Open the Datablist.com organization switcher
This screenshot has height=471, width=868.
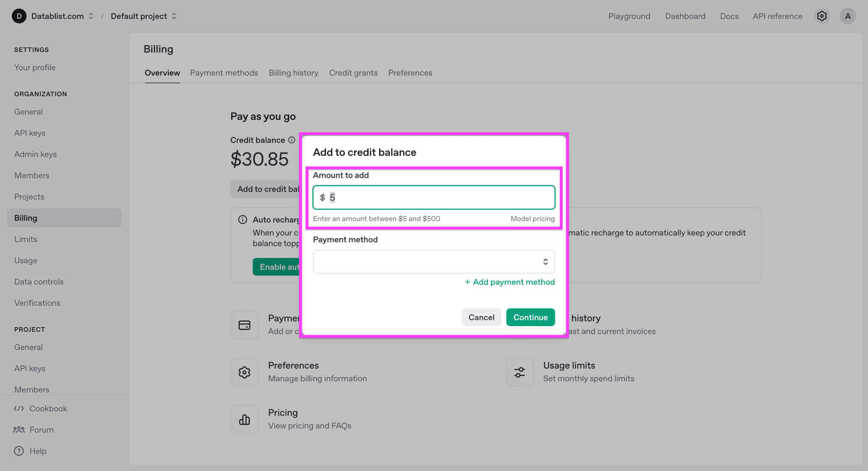click(x=62, y=16)
